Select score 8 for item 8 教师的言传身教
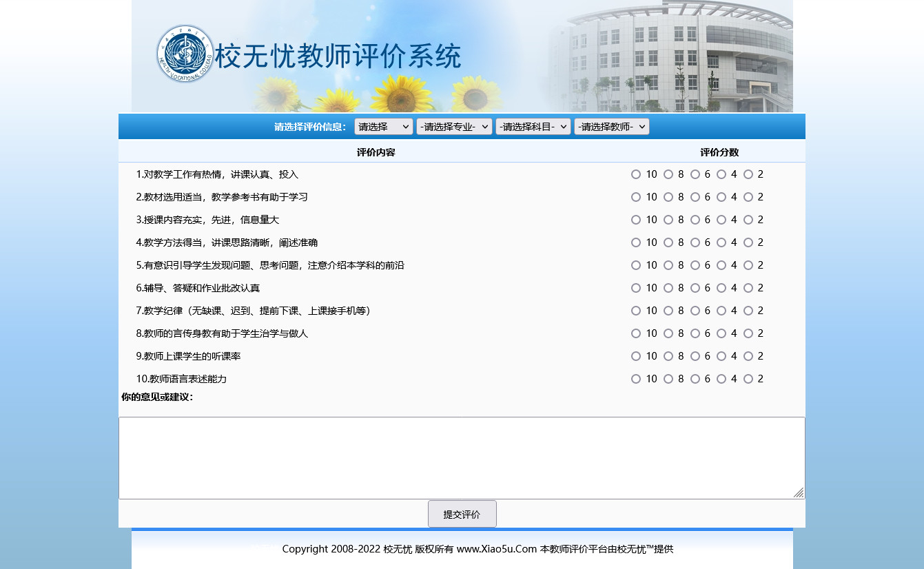This screenshot has width=924, height=569. pyautogui.click(x=668, y=333)
